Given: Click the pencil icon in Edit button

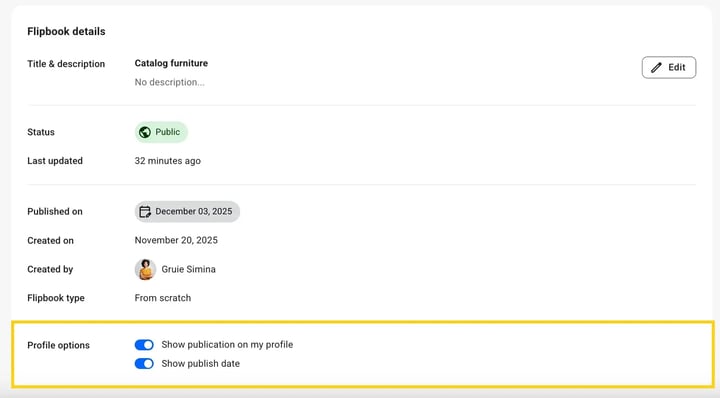Looking at the screenshot, I should click(657, 67).
